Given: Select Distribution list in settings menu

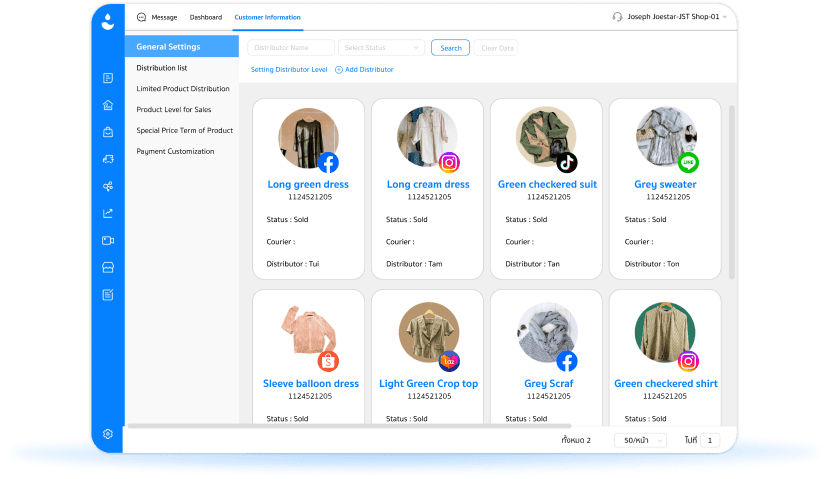Looking at the screenshot, I should click(x=162, y=68).
